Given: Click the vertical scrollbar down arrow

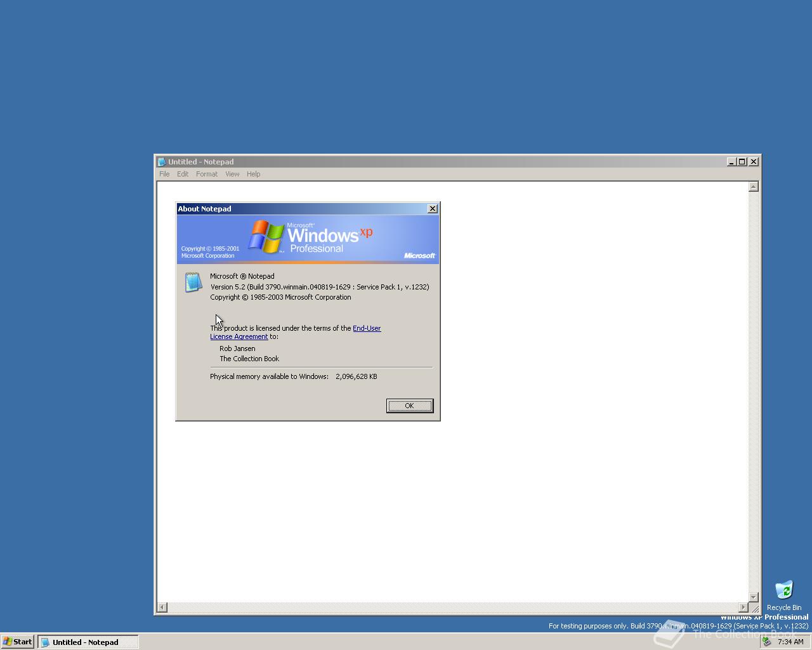Looking at the screenshot, I should click(754, 597).
